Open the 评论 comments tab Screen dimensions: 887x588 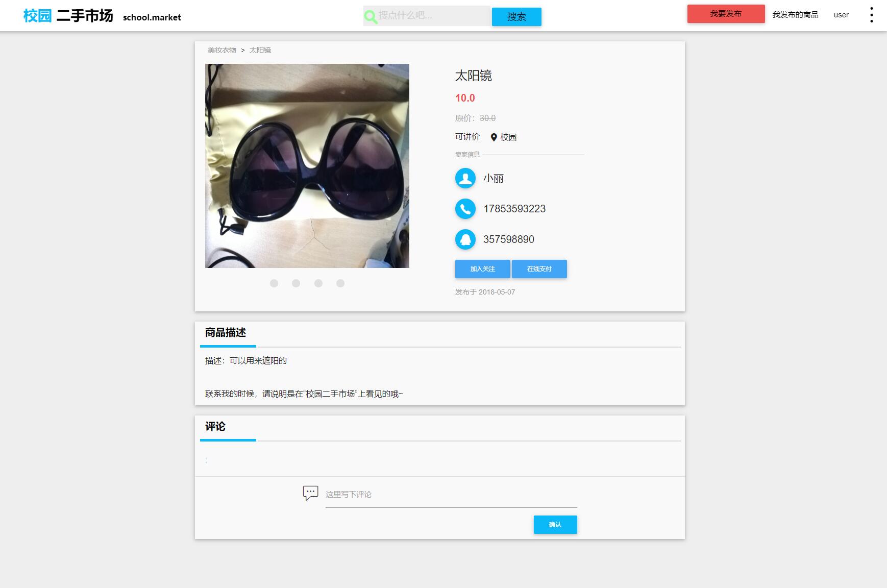point(214,427)
